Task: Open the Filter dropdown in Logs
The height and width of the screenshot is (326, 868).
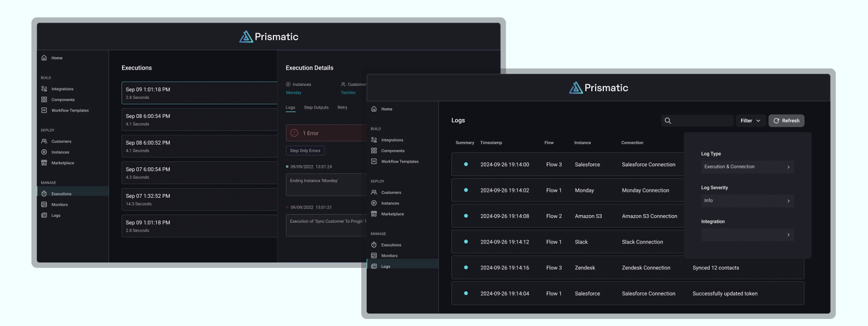Action: point(751,121)
